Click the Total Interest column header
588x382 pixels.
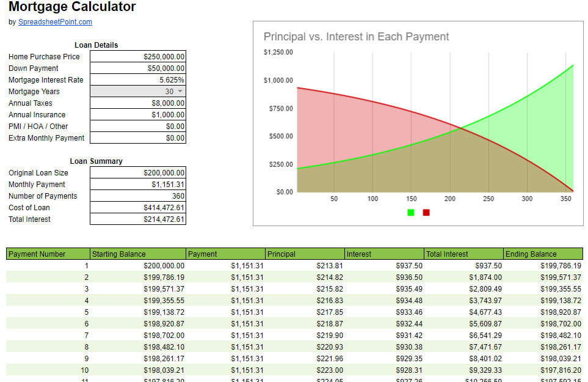(464, 254)
